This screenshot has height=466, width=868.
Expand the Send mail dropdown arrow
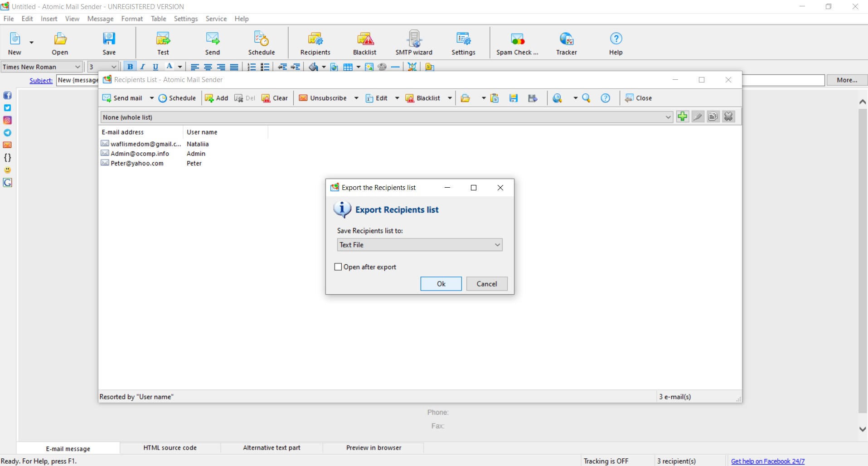point(152,98)
